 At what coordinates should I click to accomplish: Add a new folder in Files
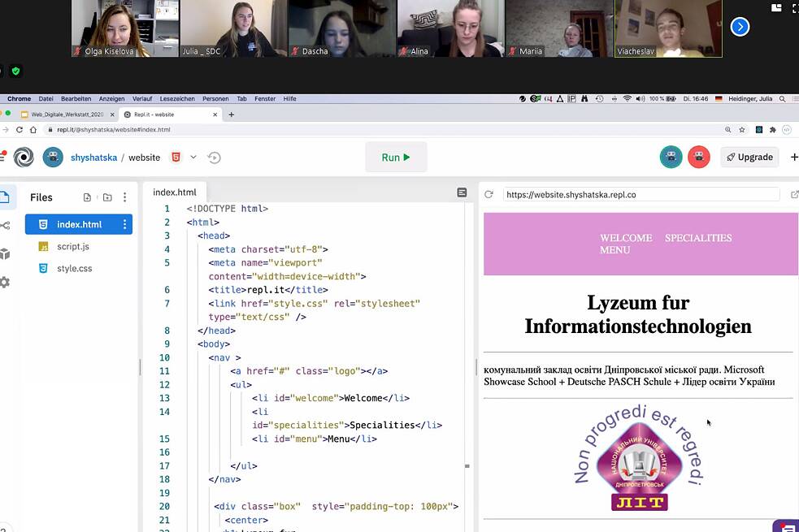107,197
